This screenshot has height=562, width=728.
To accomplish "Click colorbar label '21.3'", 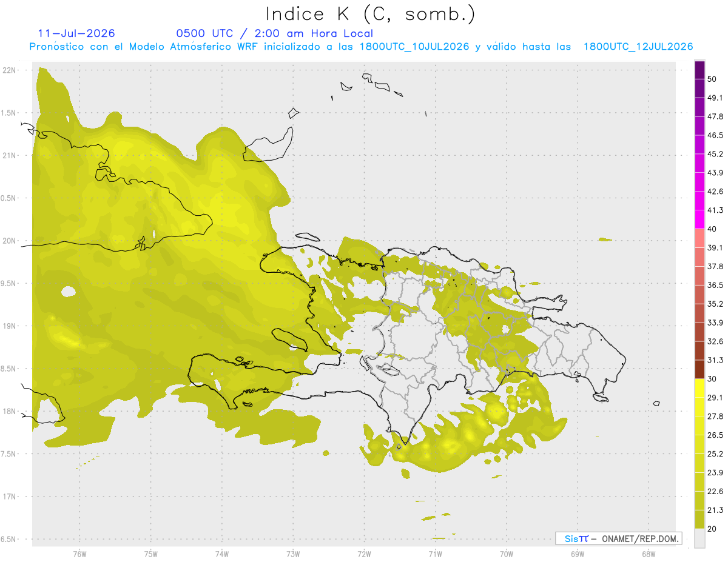I will (715, 510).
